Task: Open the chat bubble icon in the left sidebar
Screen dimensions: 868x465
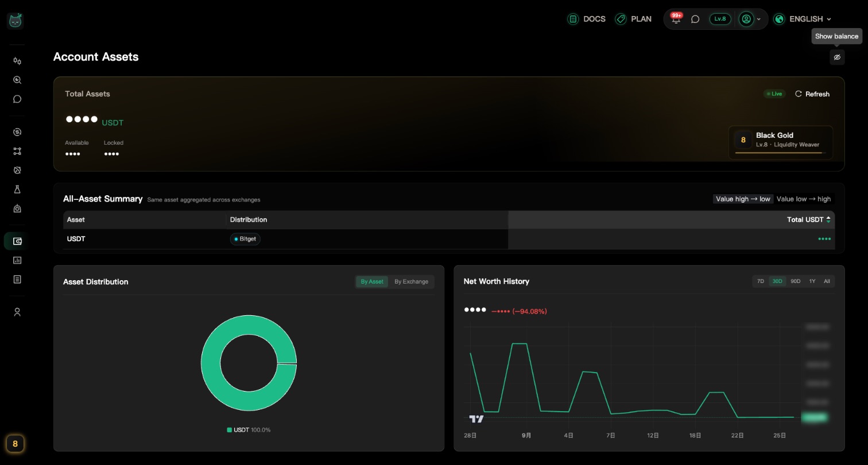Action: pyautogui.click(x=17, y=99)
